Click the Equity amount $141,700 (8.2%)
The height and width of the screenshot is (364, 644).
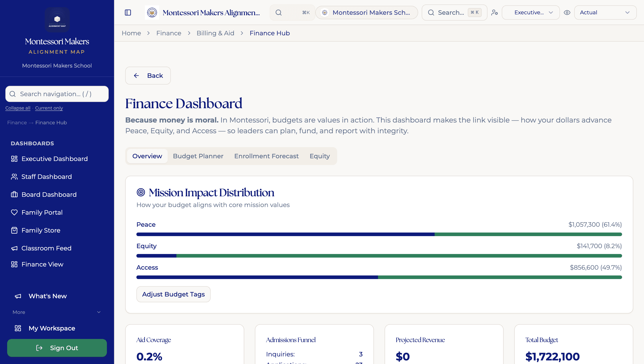point(599,246)
